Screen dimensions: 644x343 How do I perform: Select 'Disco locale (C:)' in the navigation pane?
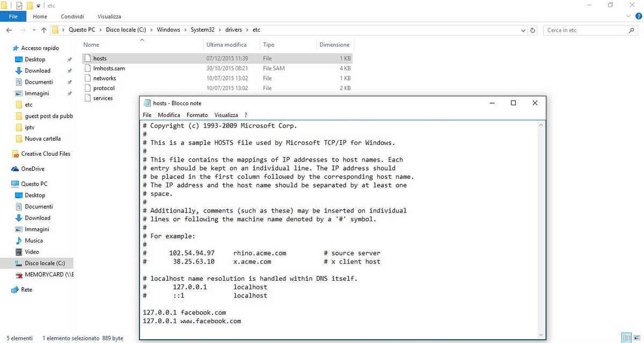[44, 263]
